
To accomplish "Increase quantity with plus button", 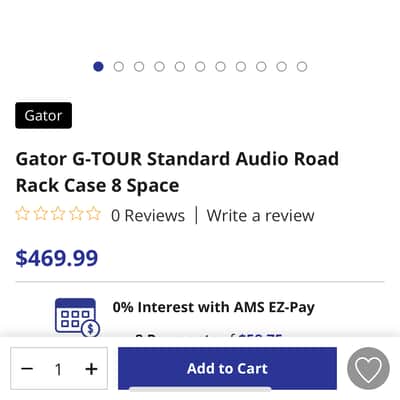I will tap(91, 369).
